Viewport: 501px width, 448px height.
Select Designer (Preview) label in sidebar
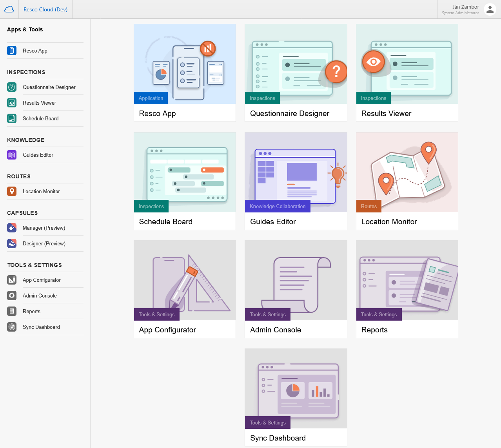44,243
